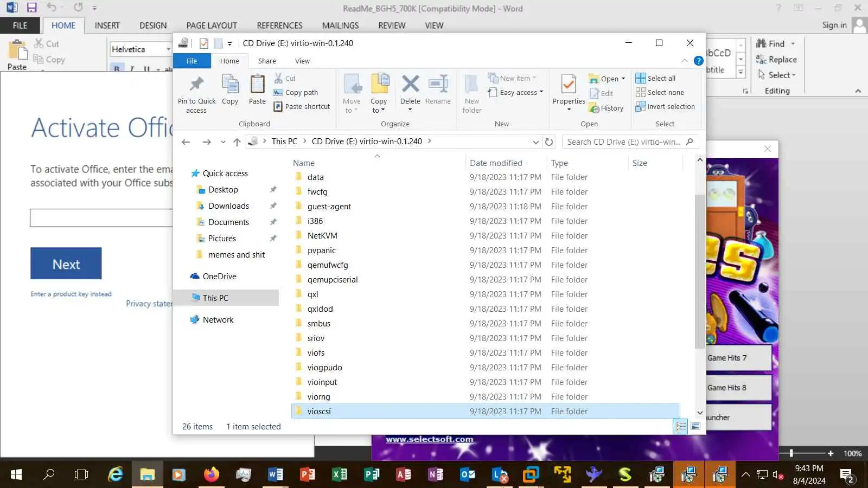
Task: Open Outlook from the taskbar
Action: (468, 475)
